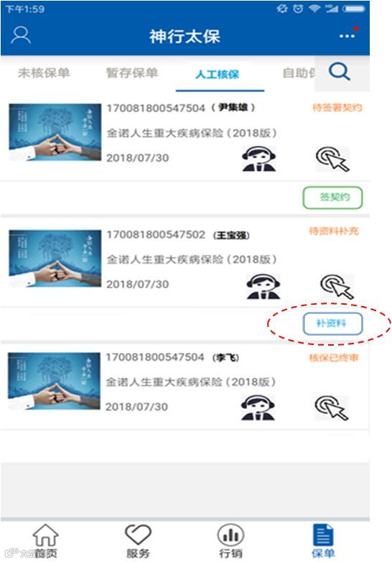Open the 保单 bottom navigation item
The image size is (392, 562).
click(x=323, y=541)
